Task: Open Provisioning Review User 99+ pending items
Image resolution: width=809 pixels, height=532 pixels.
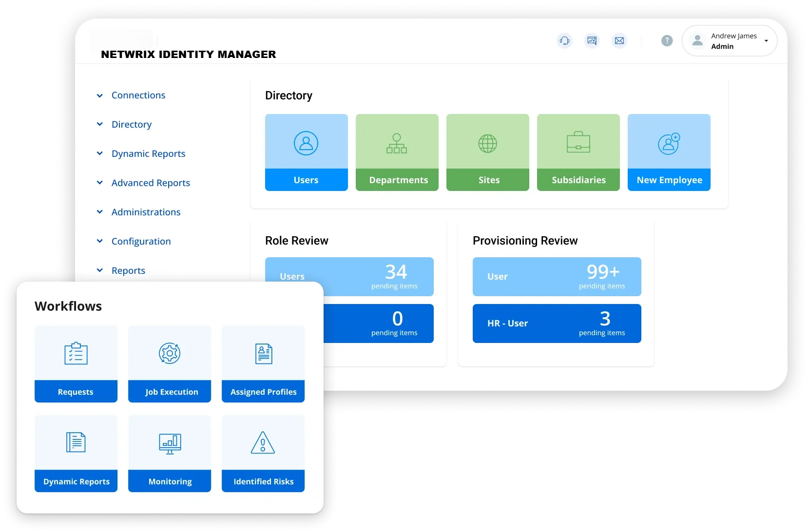Action: tap(557, 277)
